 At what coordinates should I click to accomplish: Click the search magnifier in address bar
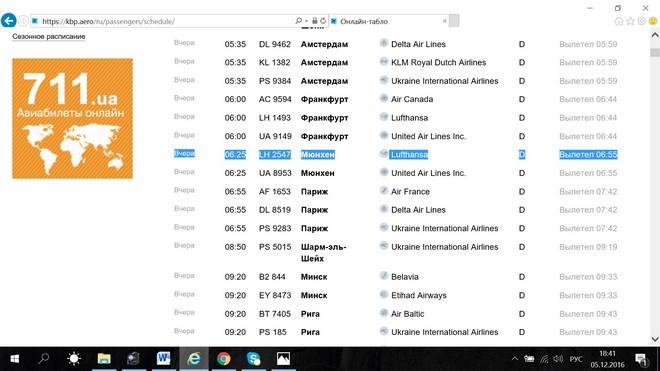coord(298,21)
